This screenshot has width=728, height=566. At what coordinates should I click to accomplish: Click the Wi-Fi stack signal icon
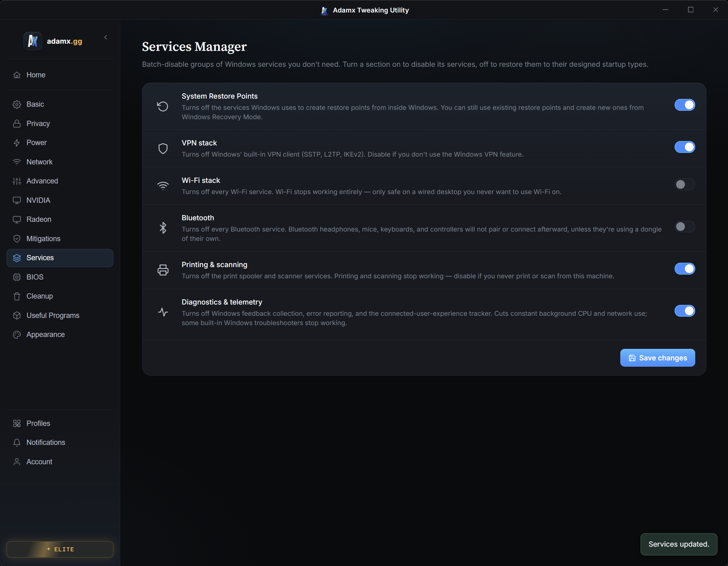pos(163,186)
